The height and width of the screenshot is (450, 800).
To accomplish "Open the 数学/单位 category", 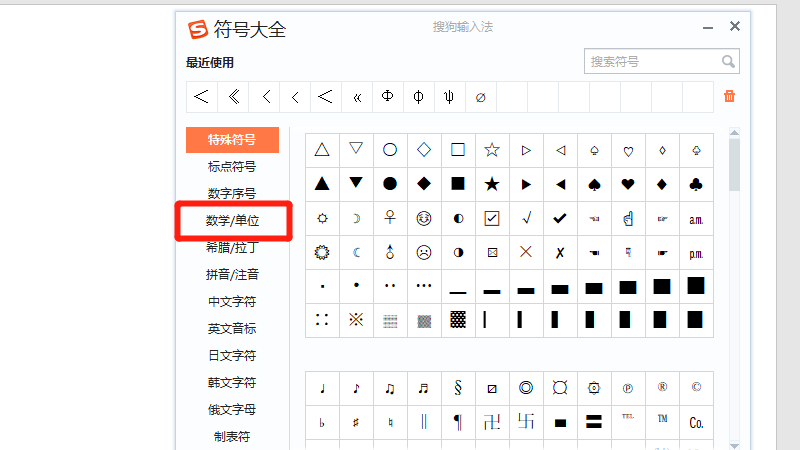I will (232, 220).
